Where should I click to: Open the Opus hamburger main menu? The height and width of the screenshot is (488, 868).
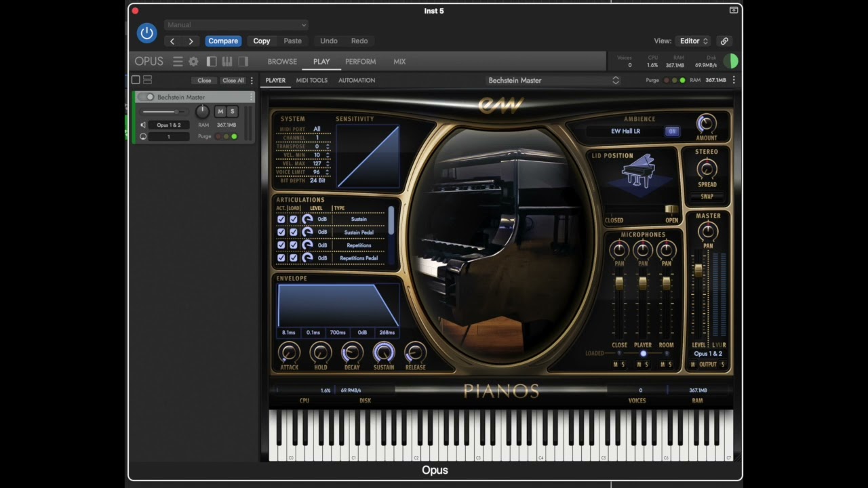click(178, 62)
